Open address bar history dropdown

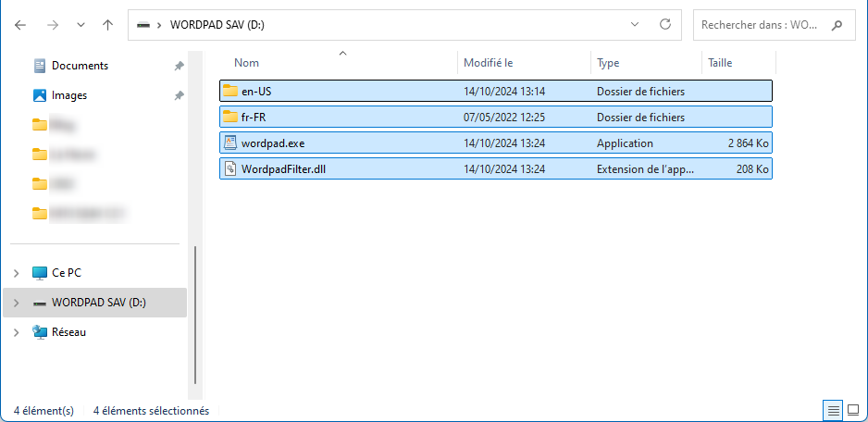tap(635, 25)
